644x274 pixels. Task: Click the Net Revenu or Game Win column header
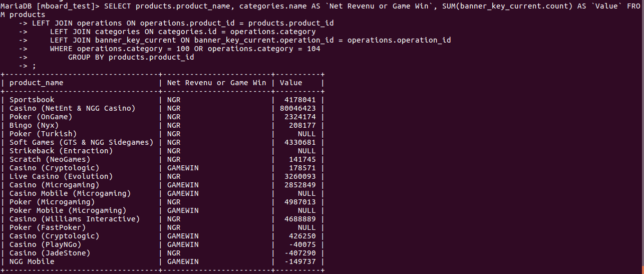point(217,83)
